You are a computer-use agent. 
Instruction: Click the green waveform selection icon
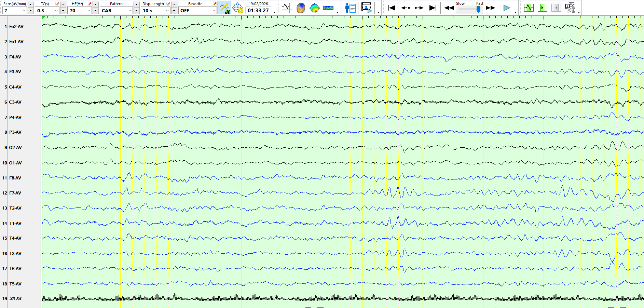click(529, 8)
